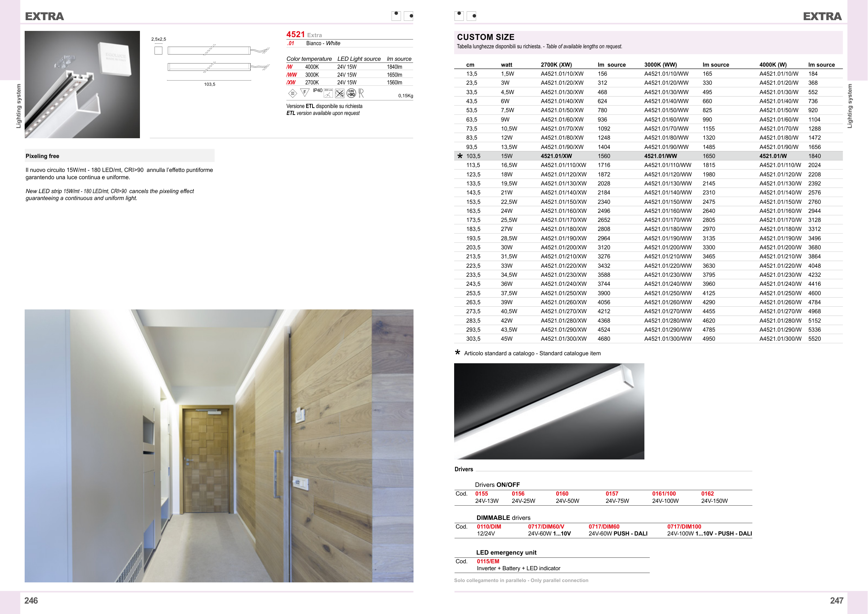Click emergency unit code 0115/EM
Screen dimensions: 868x614
click(x=488, y=562)
